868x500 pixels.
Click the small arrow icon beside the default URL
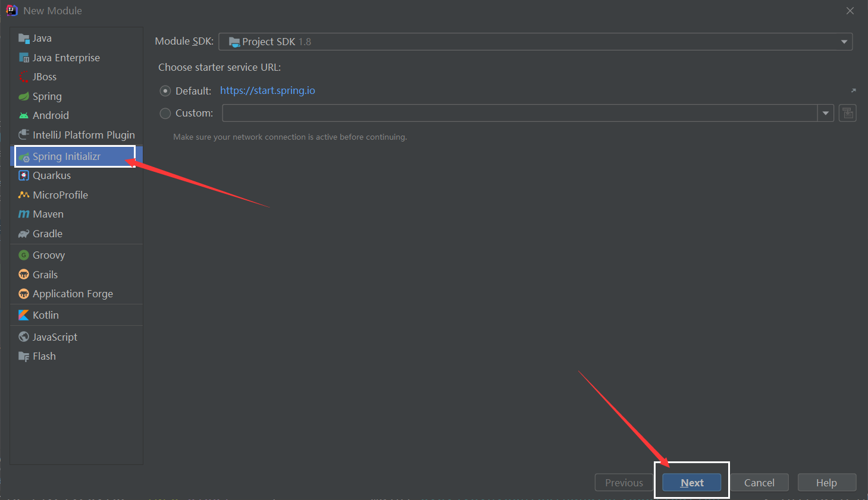853,90
